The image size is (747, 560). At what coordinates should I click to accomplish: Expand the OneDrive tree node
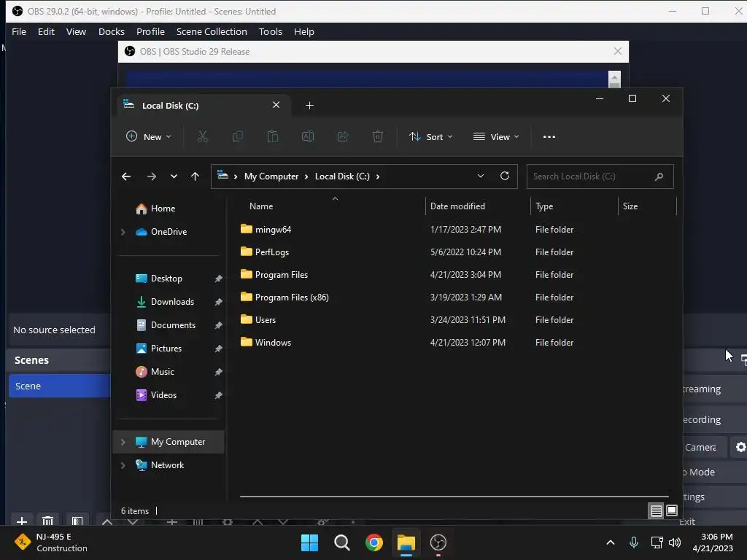click(x=123, y=232)
